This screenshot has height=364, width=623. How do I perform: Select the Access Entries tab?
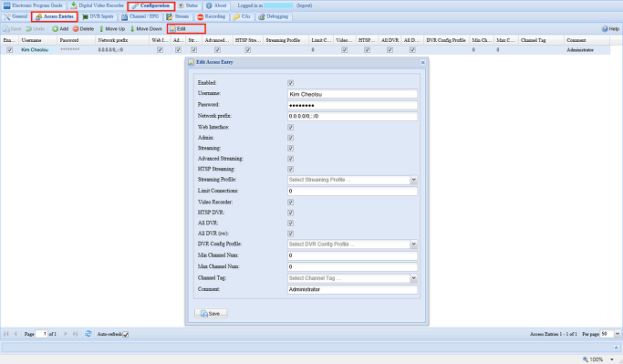click(x=55, y=16)
